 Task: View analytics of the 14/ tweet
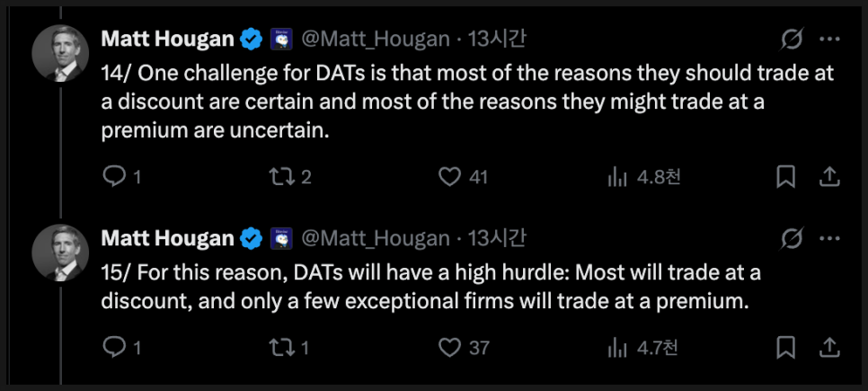click(x=617, y=177)
